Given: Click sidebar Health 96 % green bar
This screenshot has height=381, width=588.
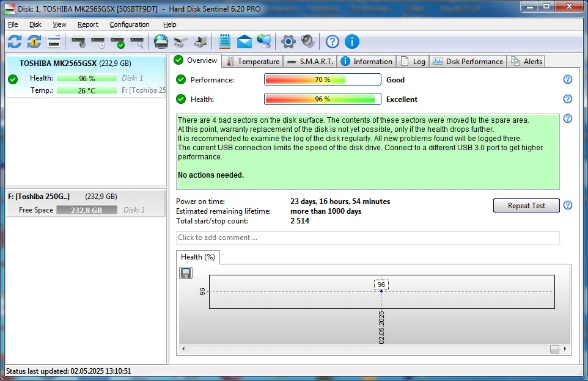Looking at the screenshot, I should point(87,78).
